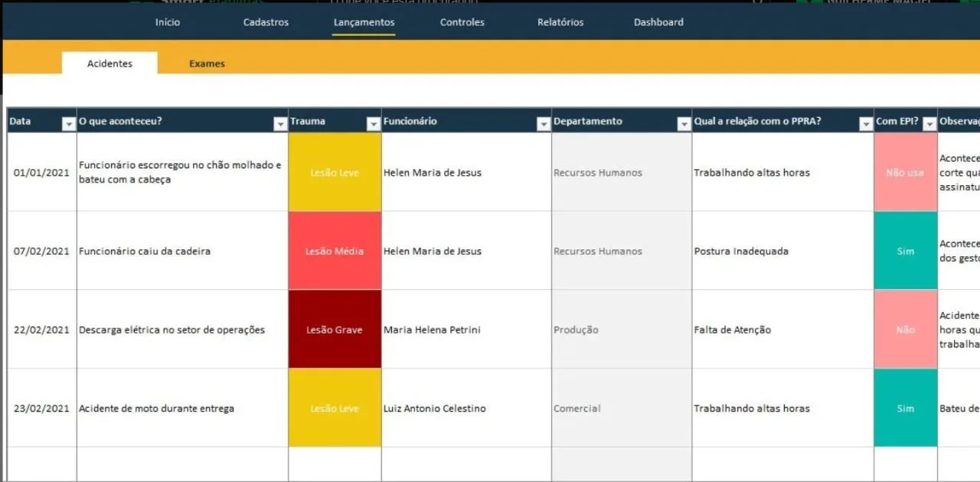Viewport: 980px width, 482px height.
Task: Open the Departamento filter dropdown
Action: click(684, 124)
